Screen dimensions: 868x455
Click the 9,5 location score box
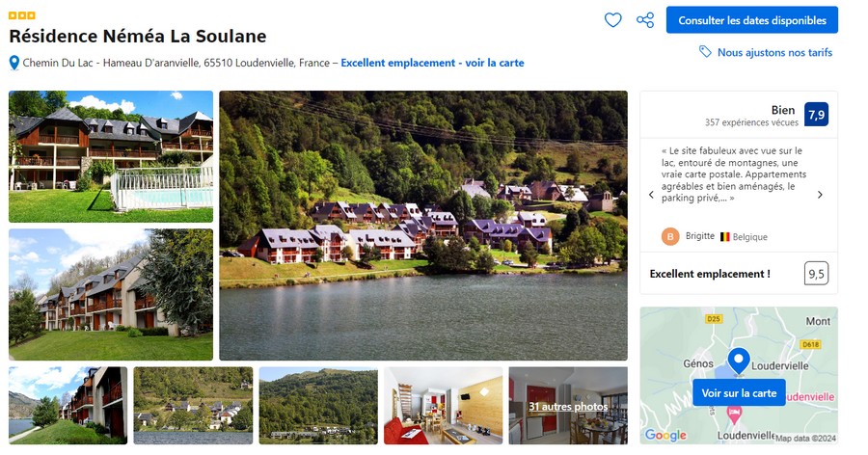pyautogui.click(x=816, y=274)
